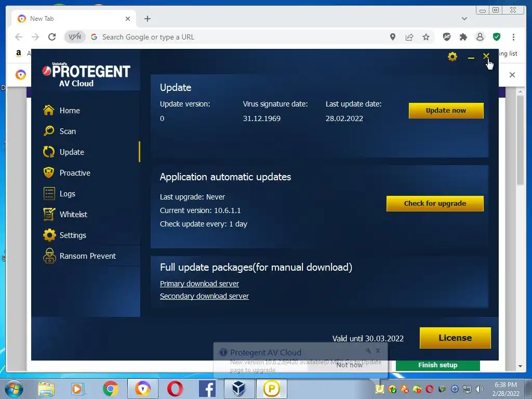Screen dimensions: 532x399
Task: Open the Whitelist section
Action: [65, 215]
